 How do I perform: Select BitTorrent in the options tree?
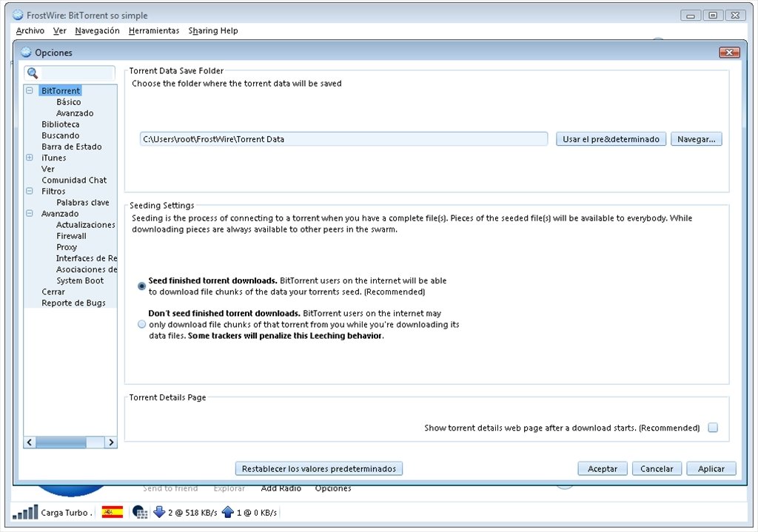pyautogui.click(x=61, y=91)
